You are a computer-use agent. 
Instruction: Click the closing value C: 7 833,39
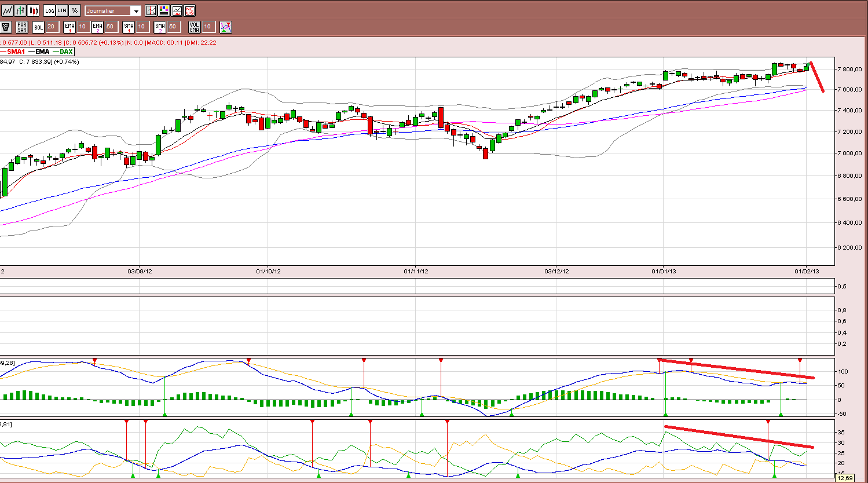point(36,61)
